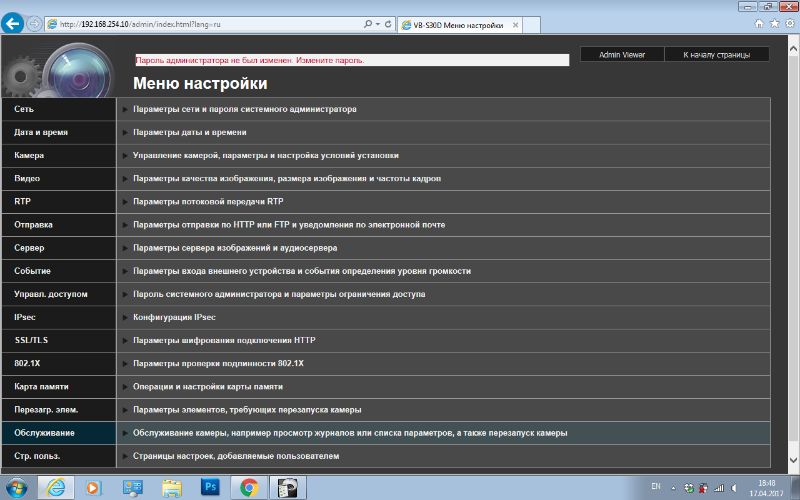Click arrow beside Конфигурация IPsec
The width and height of the screenshot is (800, 500).
pyautogui.click(x=125, y=317)
